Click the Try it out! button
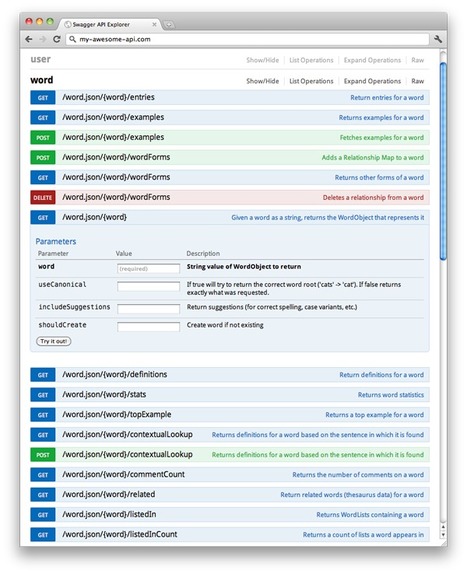Viewport: 467px width, 574px height. click(x=54, y=341)
